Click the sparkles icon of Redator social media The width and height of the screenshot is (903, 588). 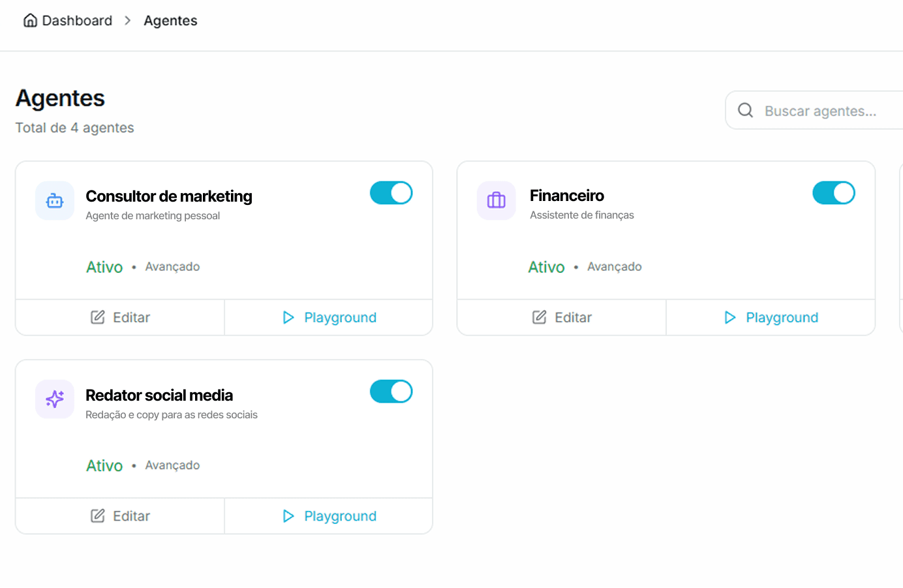coord(55,399)
